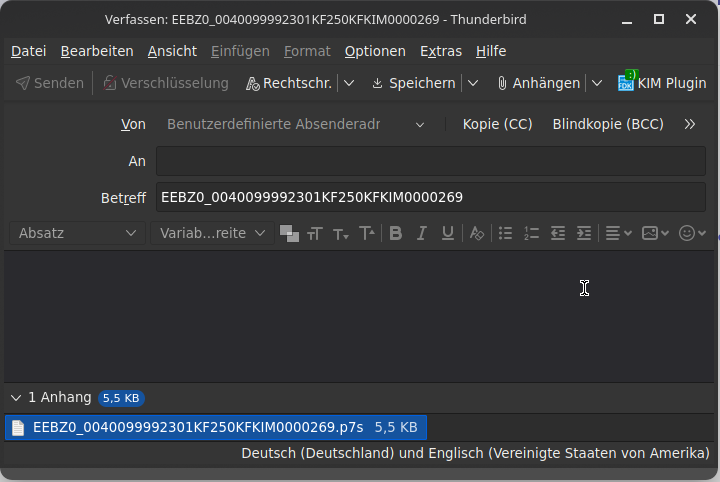
Task: Click the 5,5 KB attachment size badge
Action: [121, 398]
